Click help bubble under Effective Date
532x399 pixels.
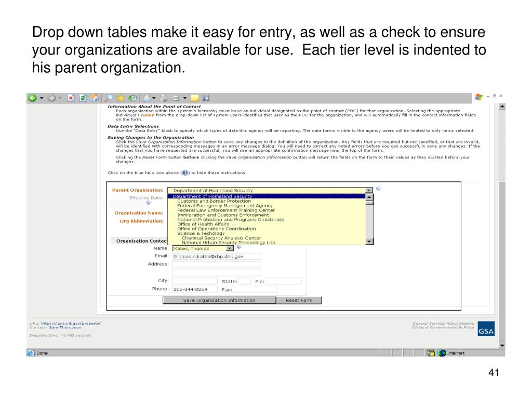(149, 203)
